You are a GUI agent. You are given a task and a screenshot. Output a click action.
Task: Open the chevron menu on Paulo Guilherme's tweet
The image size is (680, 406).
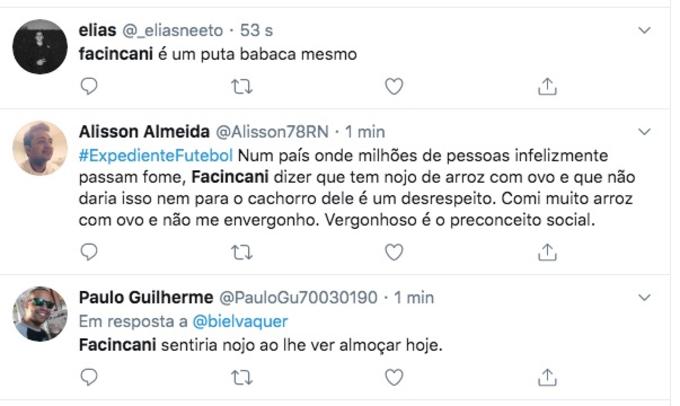coord(645,297)
